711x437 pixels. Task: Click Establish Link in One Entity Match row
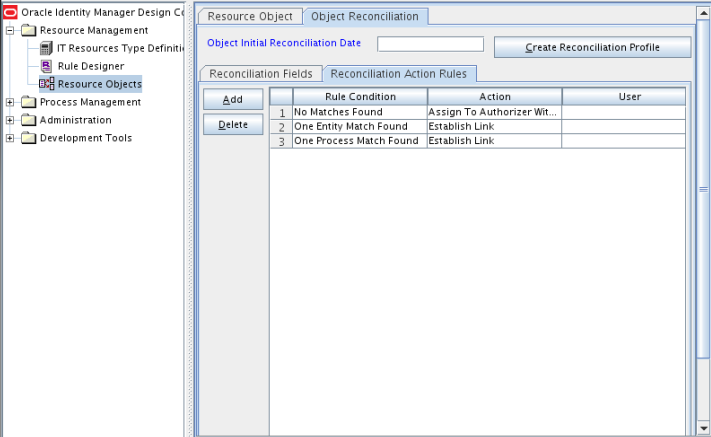tap(495, 126)
